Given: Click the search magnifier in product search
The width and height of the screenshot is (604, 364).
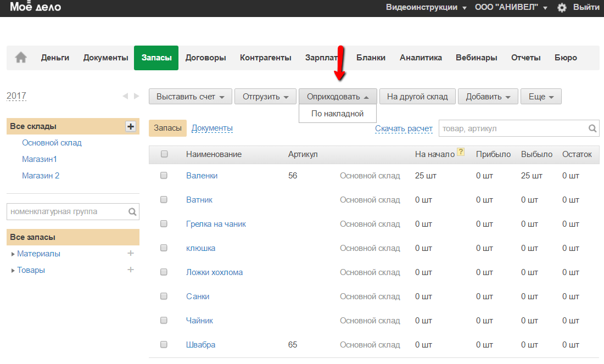Looking at the screenshot, I should (x=592, y=128).
